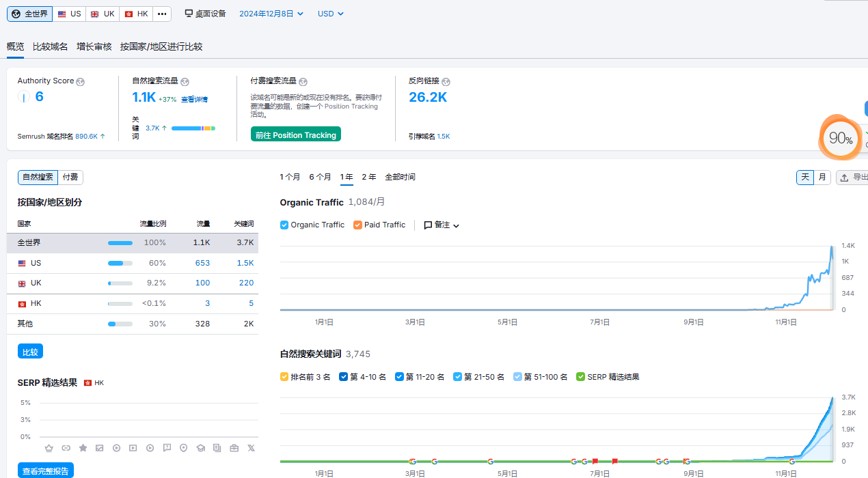The height and width of the screenshot is (478, 868).
Task: Click the three-dots more countries button
Action: point(161,14)
